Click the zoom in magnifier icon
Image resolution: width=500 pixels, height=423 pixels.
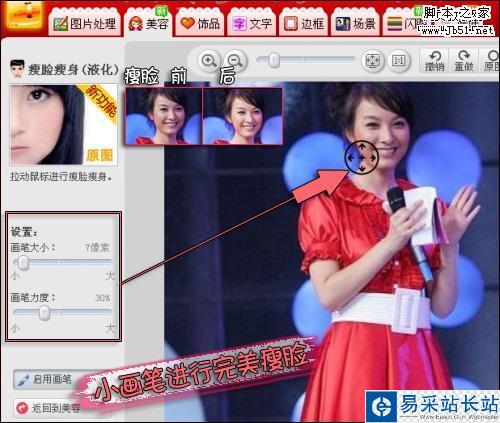209,61
